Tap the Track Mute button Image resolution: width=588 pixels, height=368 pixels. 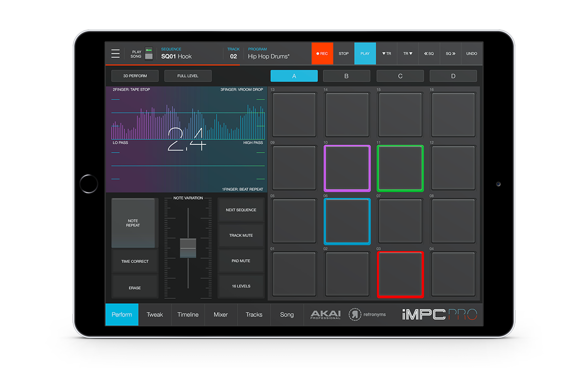click(x=241, y=236)
